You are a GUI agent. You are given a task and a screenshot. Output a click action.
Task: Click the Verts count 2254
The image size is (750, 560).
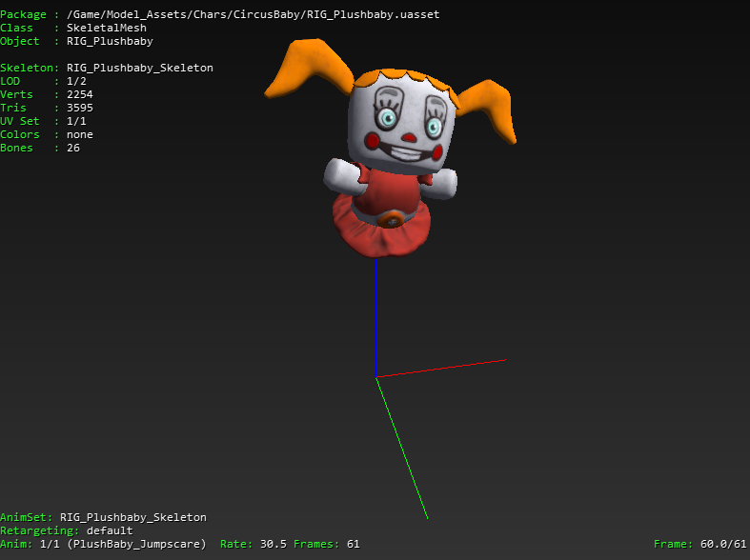tap(80, 94)
